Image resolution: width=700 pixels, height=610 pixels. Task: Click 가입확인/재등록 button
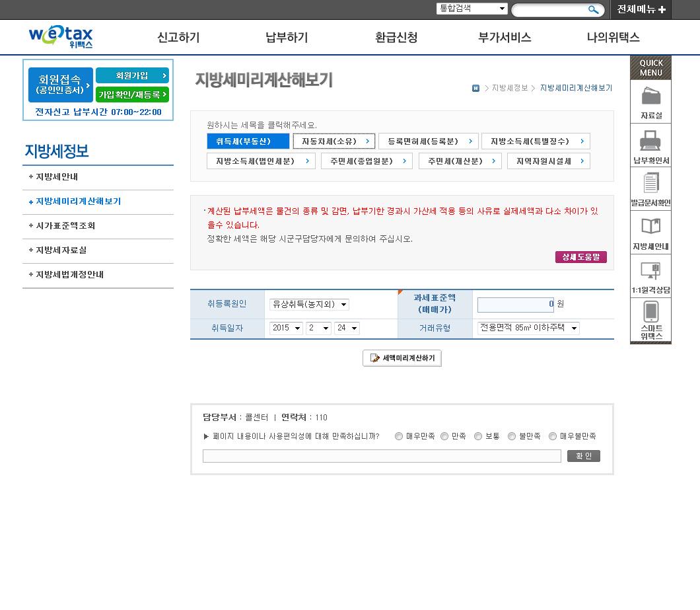coord(132,95)
